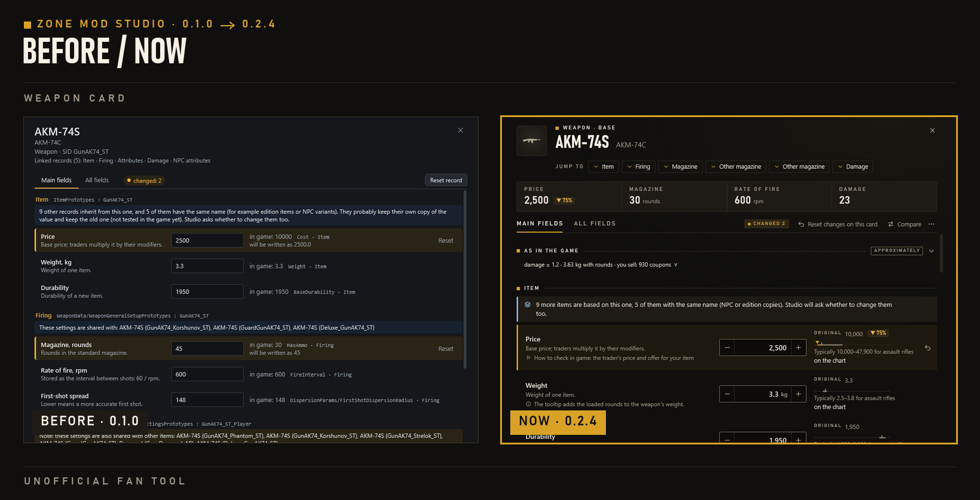This screenshot has width=980, height=500.
Task: Click the info icon beside tooltip weight note
Action: (528, 404)
